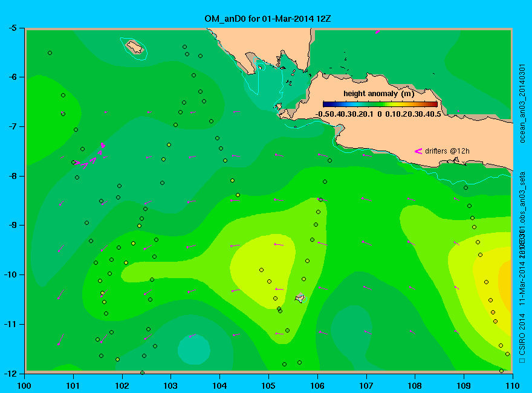Click the '106' longitude axis label
Image resolution: width=532 pixels, height=393 pixels.
click(x=317, y=386)
